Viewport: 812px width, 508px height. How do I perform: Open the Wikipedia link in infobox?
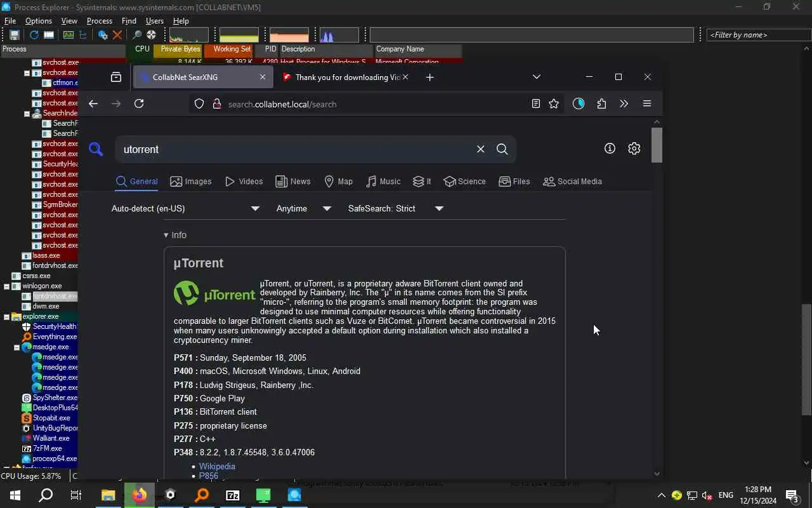pyautogui.click(x=217, y=466)
